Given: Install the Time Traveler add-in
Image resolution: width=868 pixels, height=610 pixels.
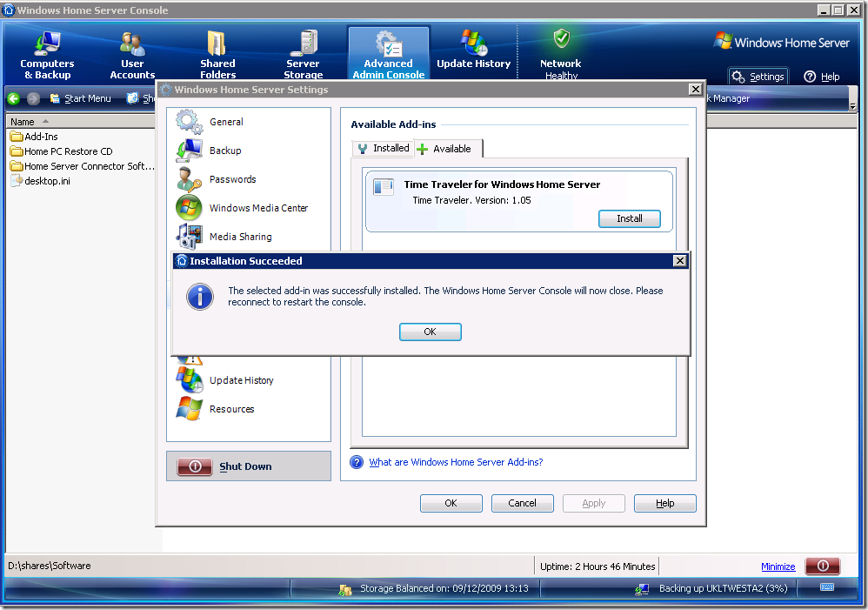Looking at the screenshot, I should (630, 218).
